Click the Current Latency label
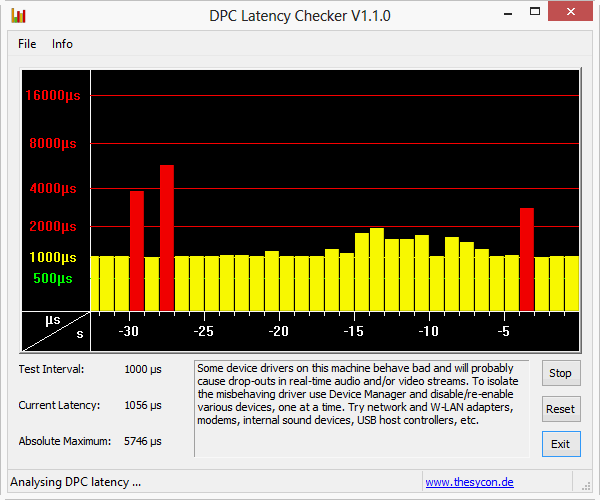This screenshot has width=600, height=500. click(59, 406)
